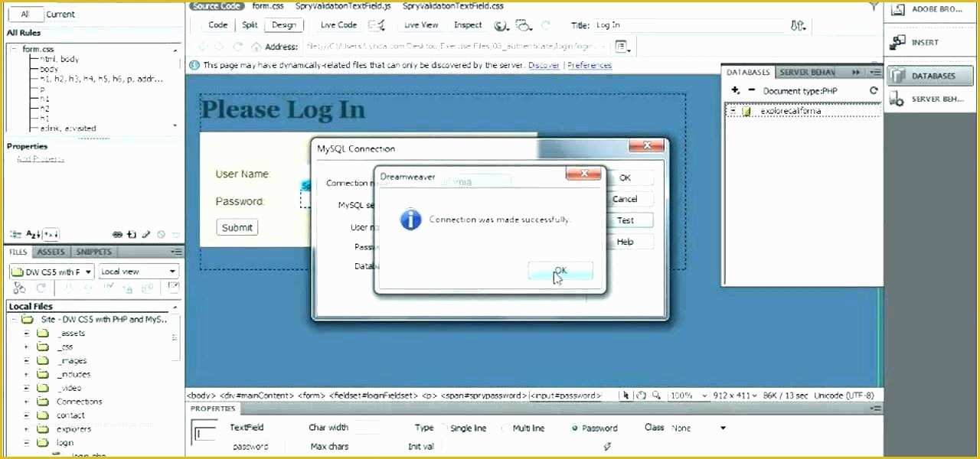Follow the Discover link in the info bar

coord(544,65)
